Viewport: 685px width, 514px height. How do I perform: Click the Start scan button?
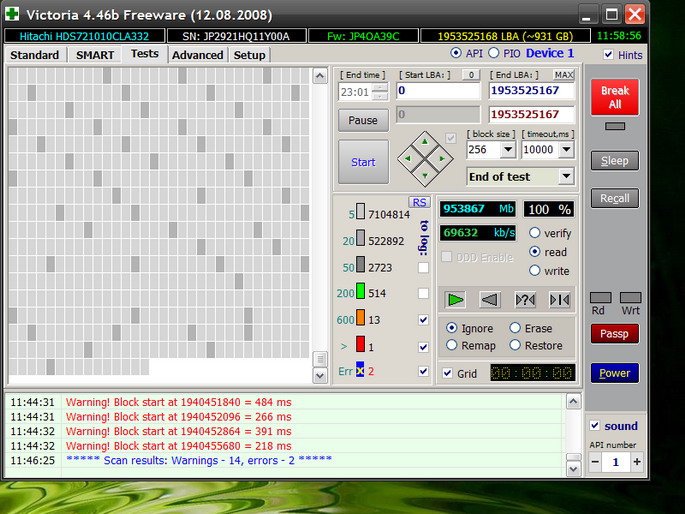tap(363, 162)
